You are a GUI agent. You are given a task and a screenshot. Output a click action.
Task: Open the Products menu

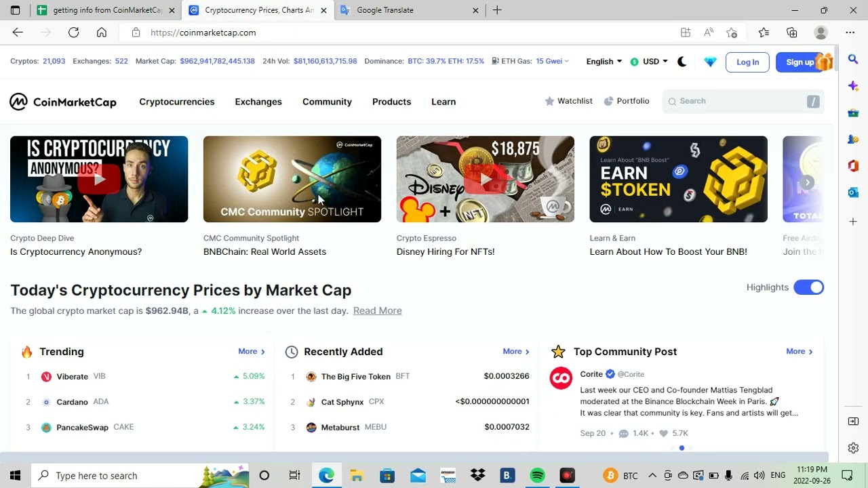[x=391, y=102]
